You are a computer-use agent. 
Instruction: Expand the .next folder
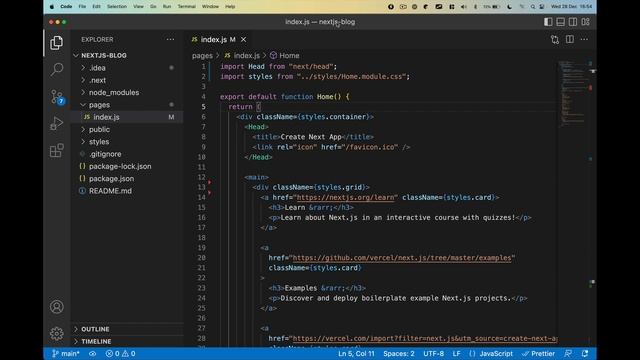127,80
